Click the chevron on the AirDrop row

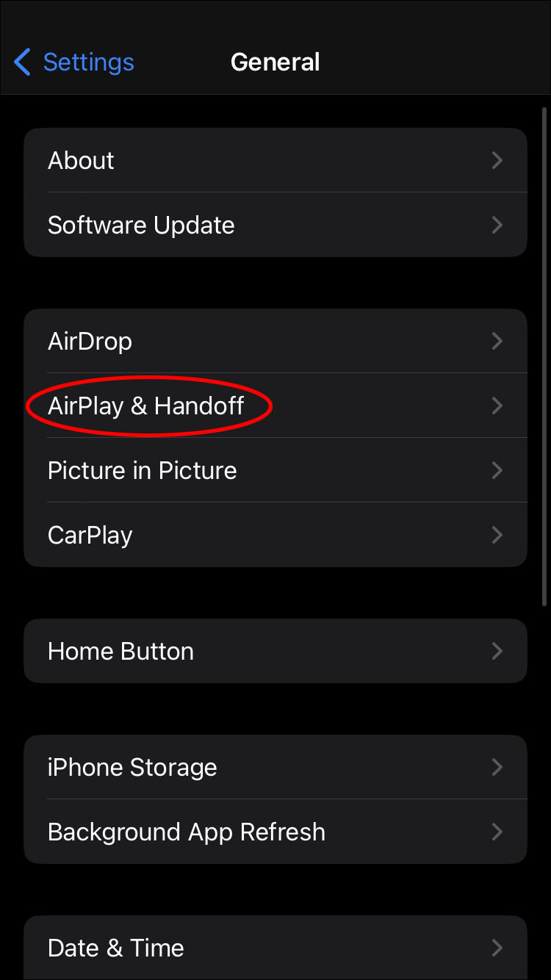pyautogui.click(x=497, y=341)
